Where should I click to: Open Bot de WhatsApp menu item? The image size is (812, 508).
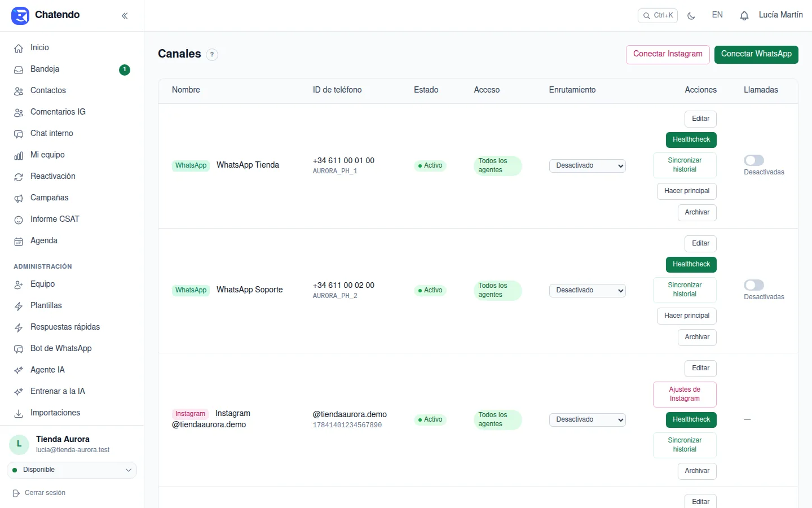(x=72, y=348)
